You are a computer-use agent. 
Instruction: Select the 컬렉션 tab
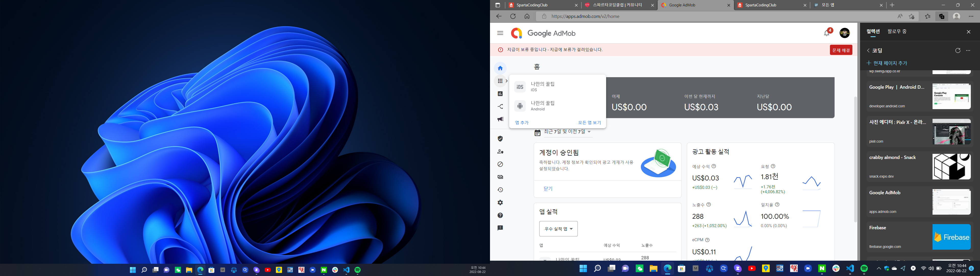(x=873, y=31)
